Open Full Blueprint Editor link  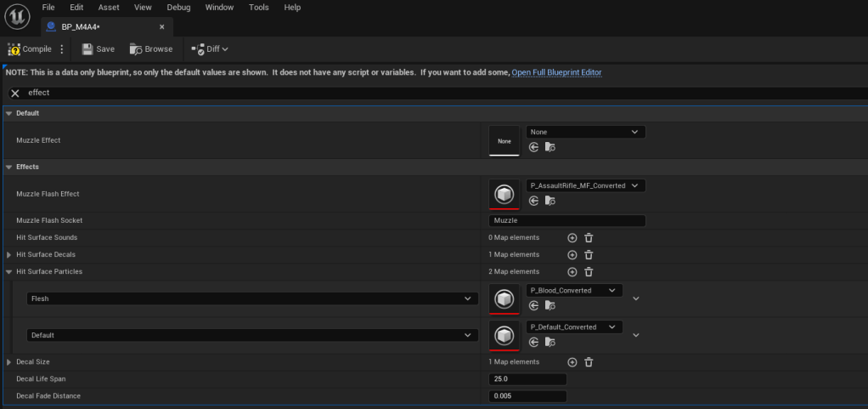(556, 72)
